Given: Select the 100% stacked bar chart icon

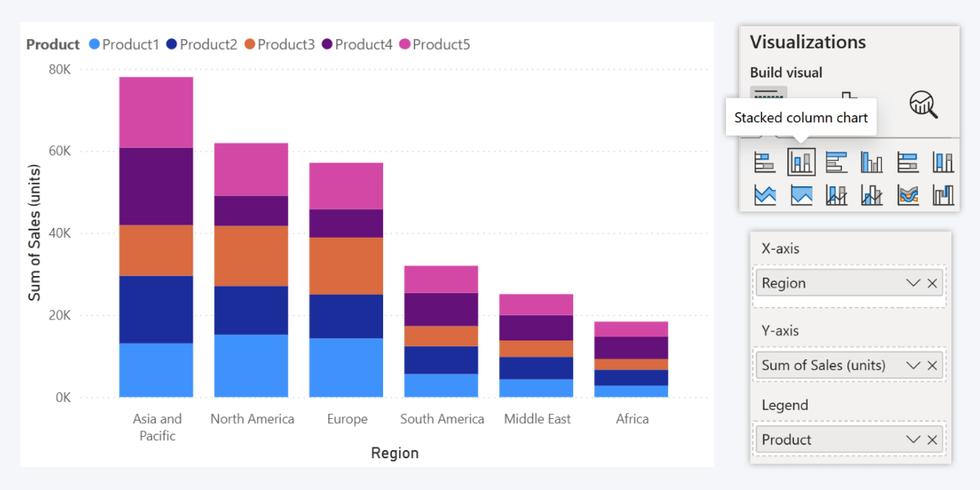Looking at the screenshot, I should [907, 163].
